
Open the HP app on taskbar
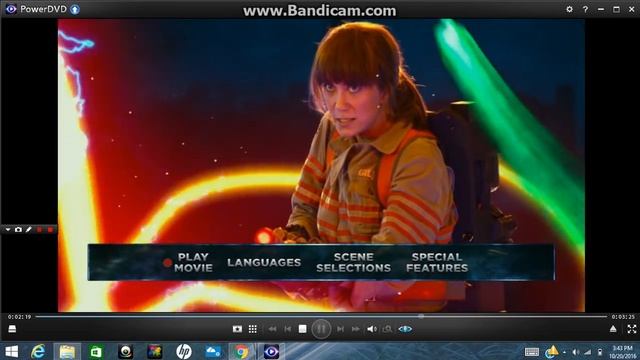(x=184, y=351)
